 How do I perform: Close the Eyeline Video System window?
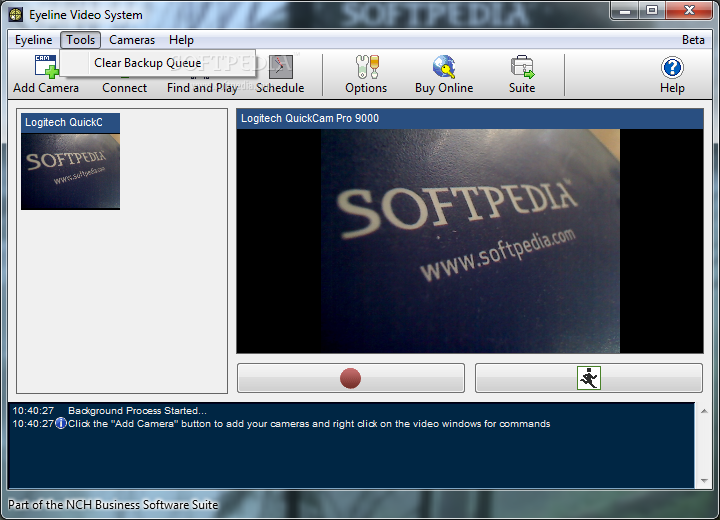(x=689, y=11)
